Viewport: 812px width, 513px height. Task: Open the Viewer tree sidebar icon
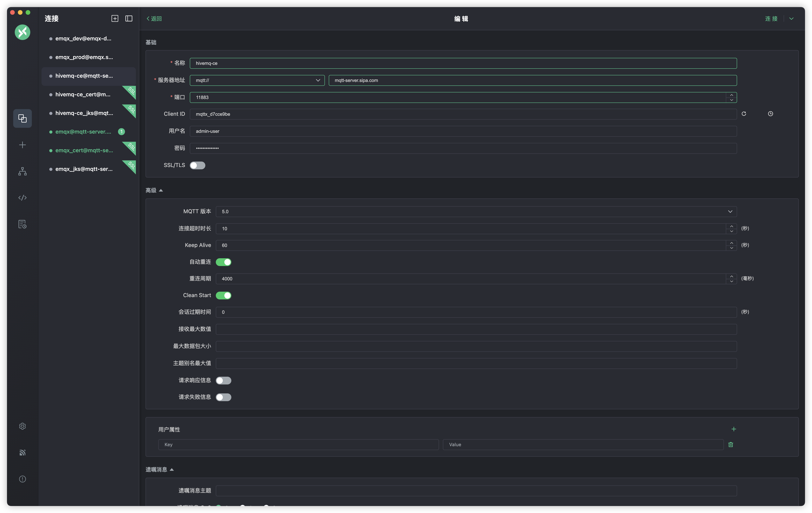click(x=22, y=171)
